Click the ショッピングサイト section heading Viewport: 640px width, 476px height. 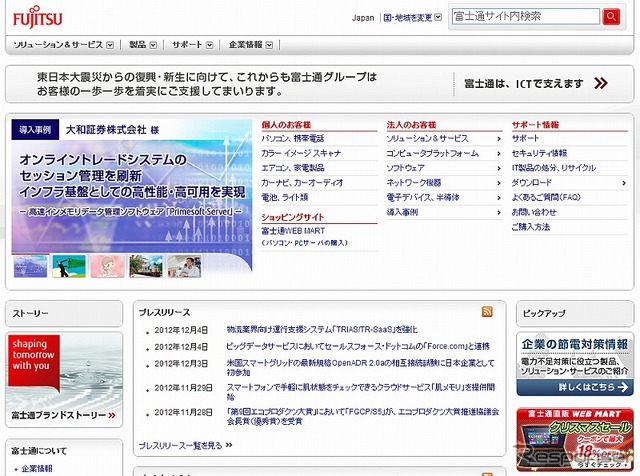293,217
